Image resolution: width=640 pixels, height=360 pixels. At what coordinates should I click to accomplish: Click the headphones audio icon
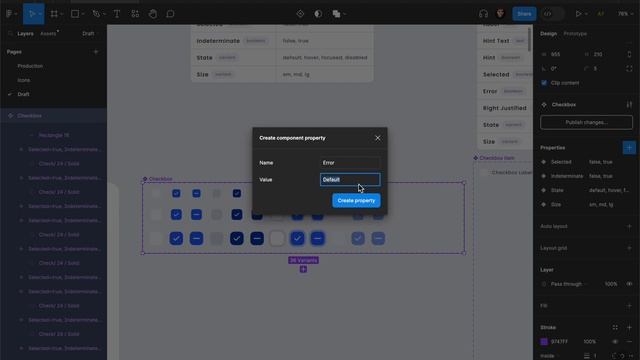coord(483,14)
